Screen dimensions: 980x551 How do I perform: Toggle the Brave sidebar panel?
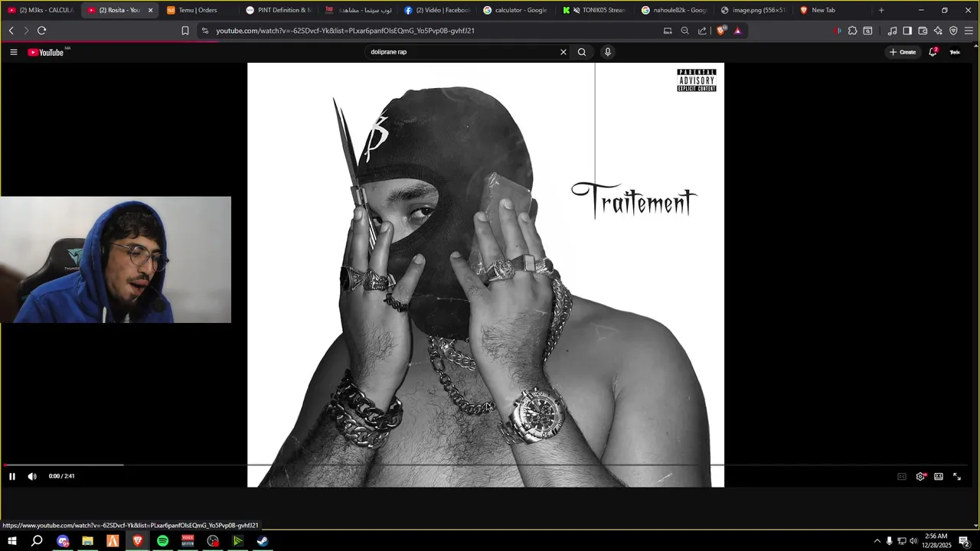point(907,31)
